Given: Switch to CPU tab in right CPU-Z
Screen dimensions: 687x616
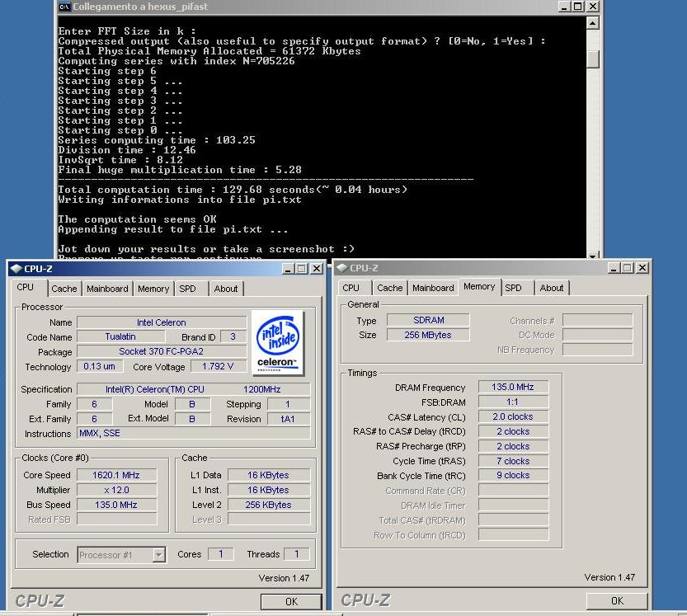Looking at the screenshot, I should (x=351, y=288).
